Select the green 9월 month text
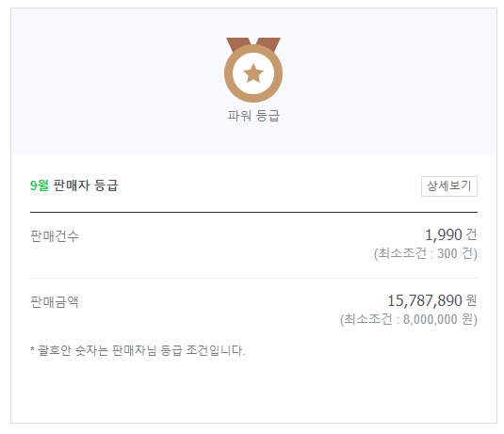 (40, 185)
